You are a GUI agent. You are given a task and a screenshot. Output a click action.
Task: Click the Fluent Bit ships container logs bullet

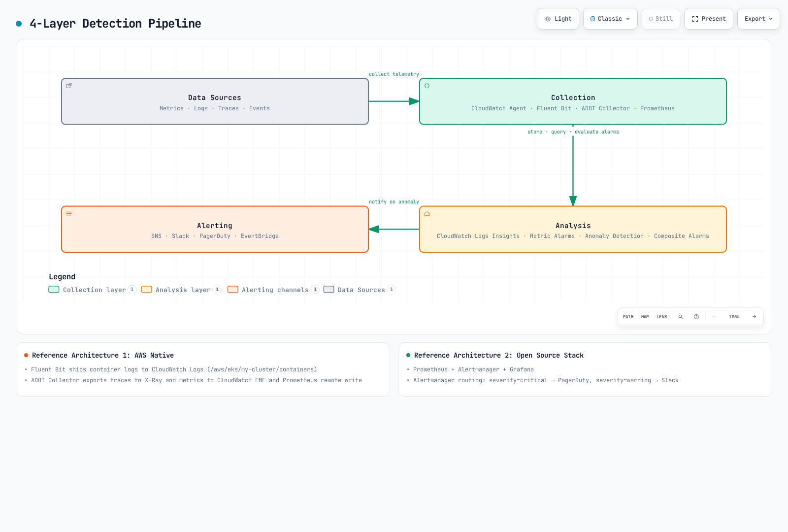click(x=174, y=369)
